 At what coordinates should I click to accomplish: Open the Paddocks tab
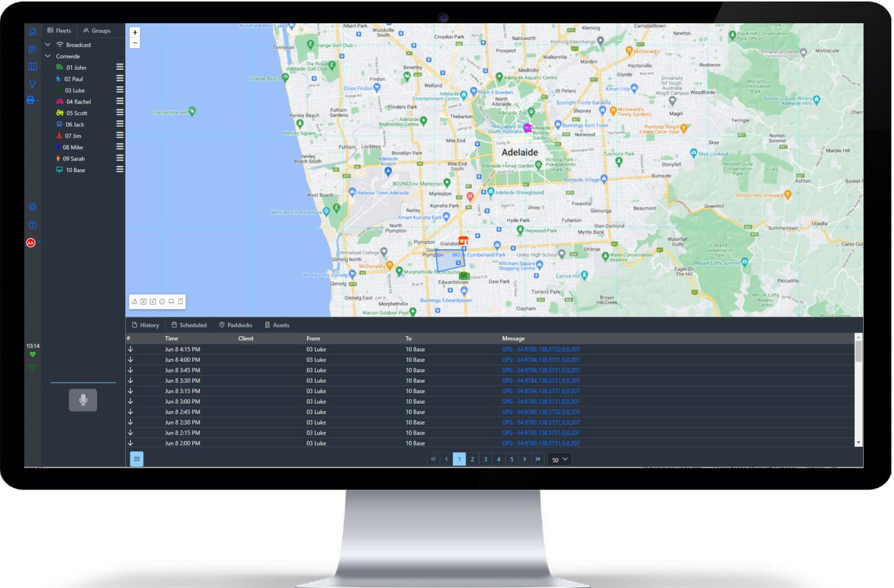[236, 325]
